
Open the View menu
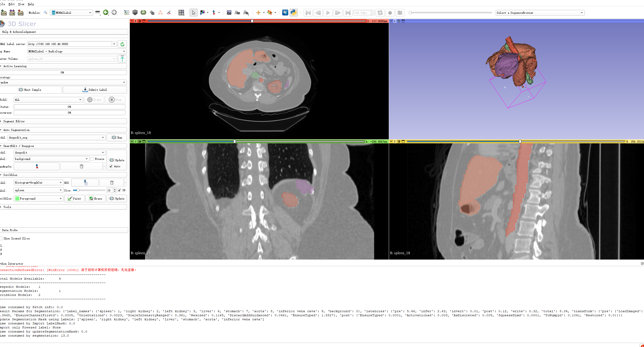(x=21, y=4)
